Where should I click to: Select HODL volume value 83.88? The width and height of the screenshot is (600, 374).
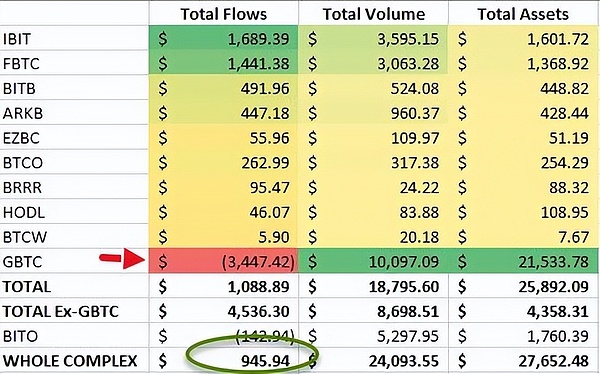(x=419, y=212)
